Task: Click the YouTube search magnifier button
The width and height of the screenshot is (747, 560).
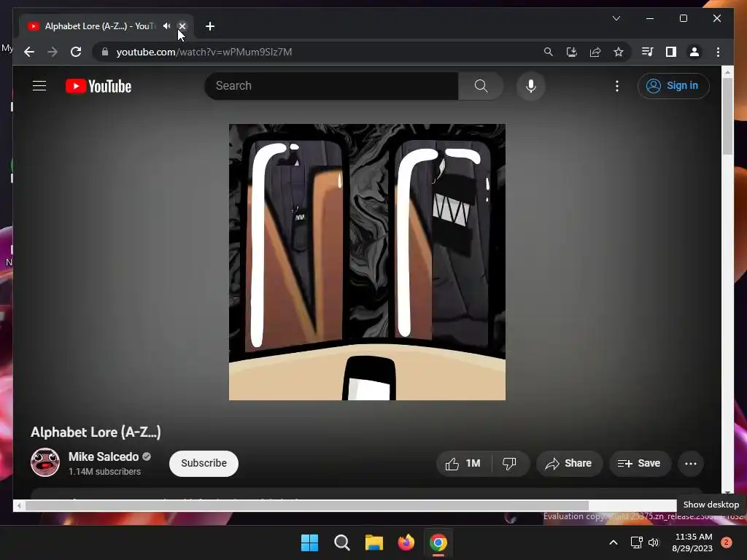Action: click(481, 86)
